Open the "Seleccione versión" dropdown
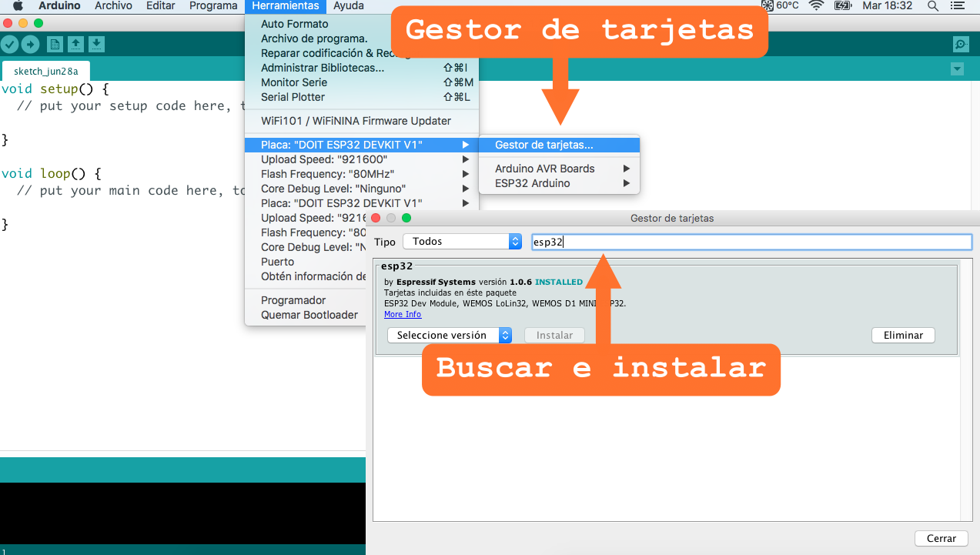Viewport: 980px width, 555px height. click(450, 336)
